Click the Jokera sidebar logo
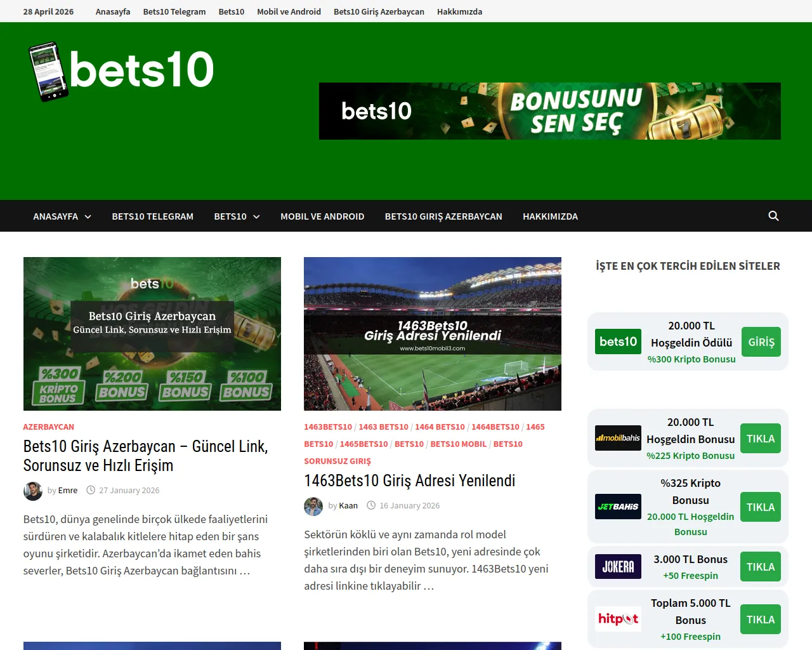 coord(618,566)
